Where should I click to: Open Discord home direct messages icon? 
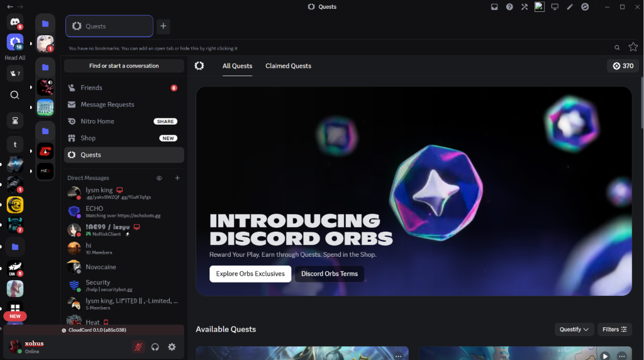coord(15,22)
